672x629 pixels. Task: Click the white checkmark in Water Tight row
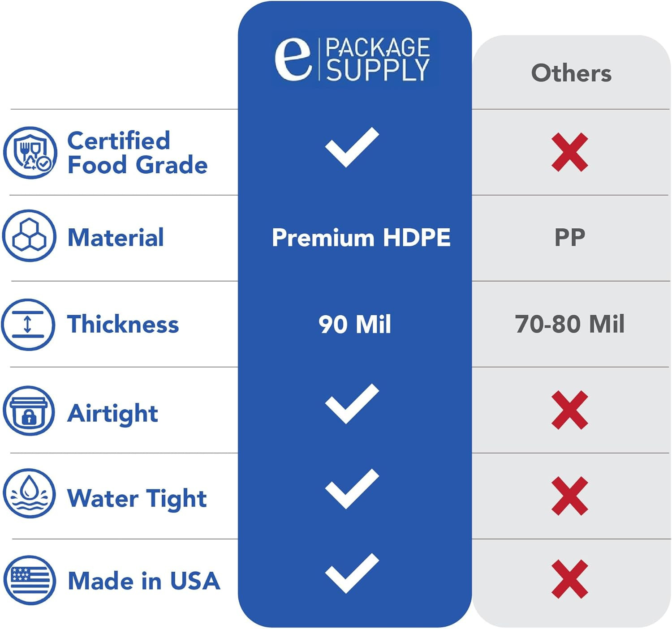(352, 489)
